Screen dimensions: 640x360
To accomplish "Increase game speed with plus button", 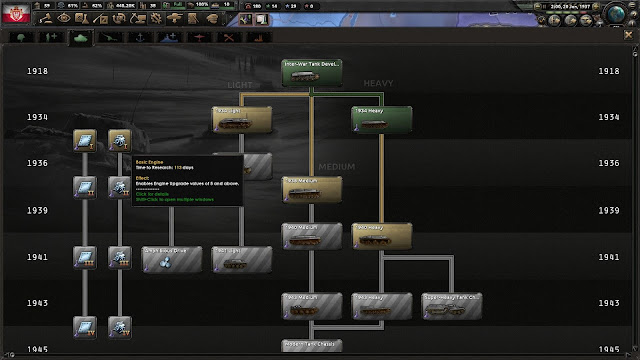I will [x=596, y=7].
